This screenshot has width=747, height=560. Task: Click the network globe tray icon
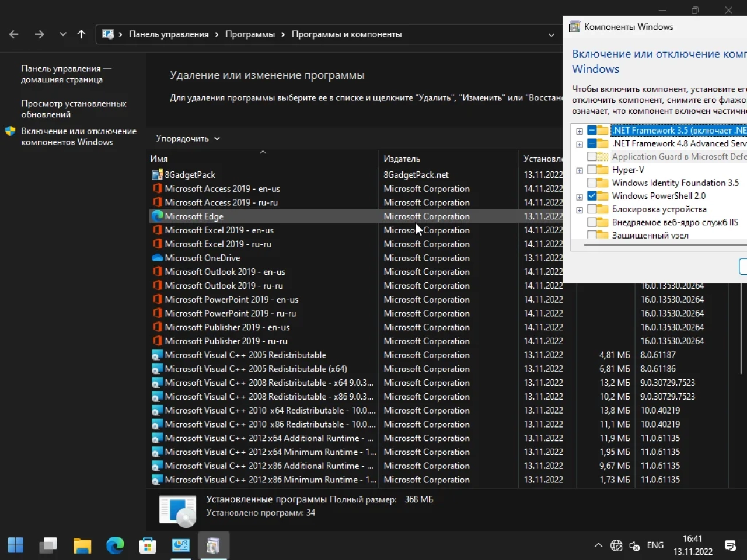point(616,545)
